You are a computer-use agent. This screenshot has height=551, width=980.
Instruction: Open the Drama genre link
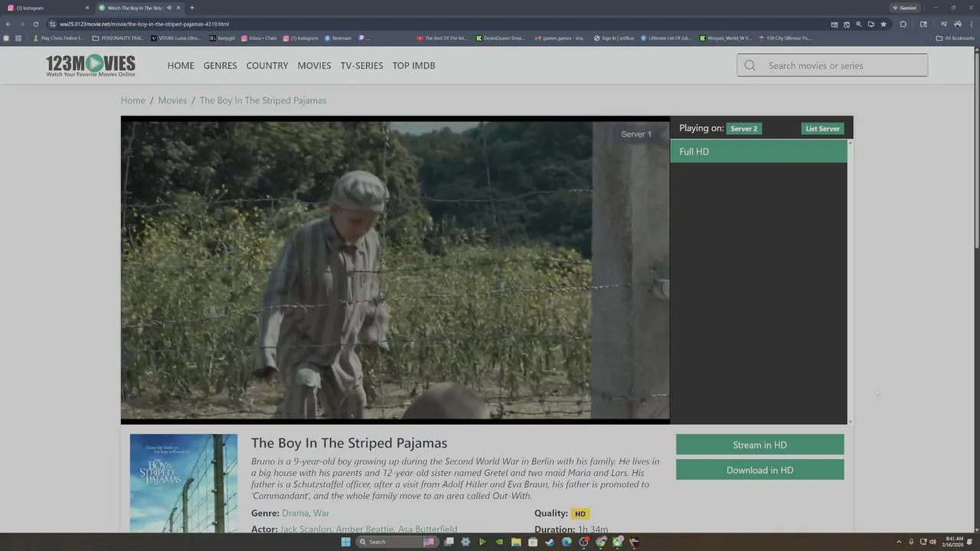295,514
